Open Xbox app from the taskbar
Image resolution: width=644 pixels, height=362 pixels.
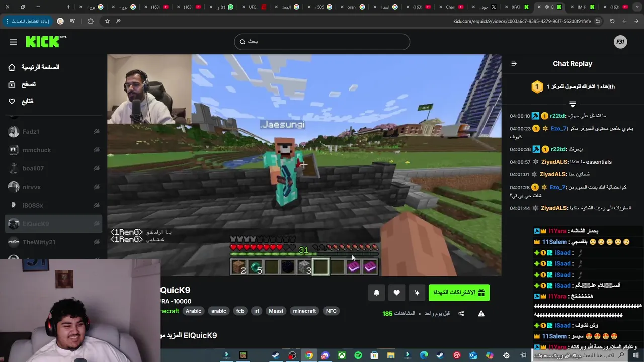tap(341, 355)
